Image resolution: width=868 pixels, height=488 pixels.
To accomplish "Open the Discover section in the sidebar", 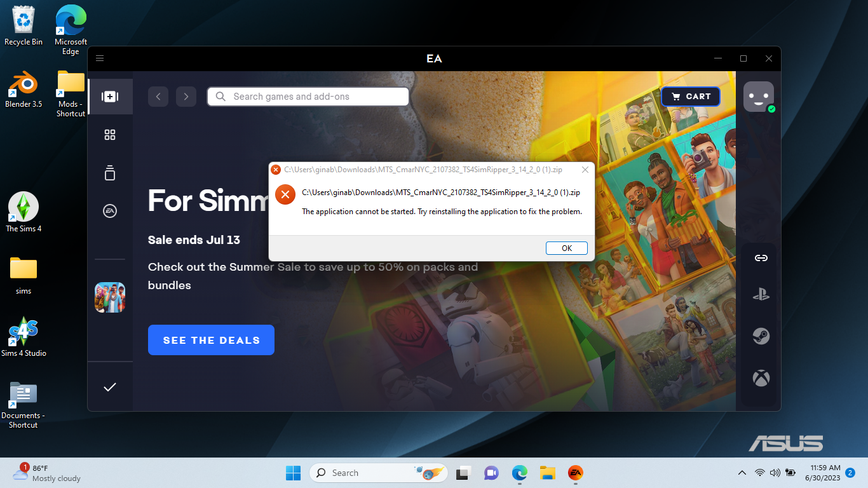I will point(109,96).
